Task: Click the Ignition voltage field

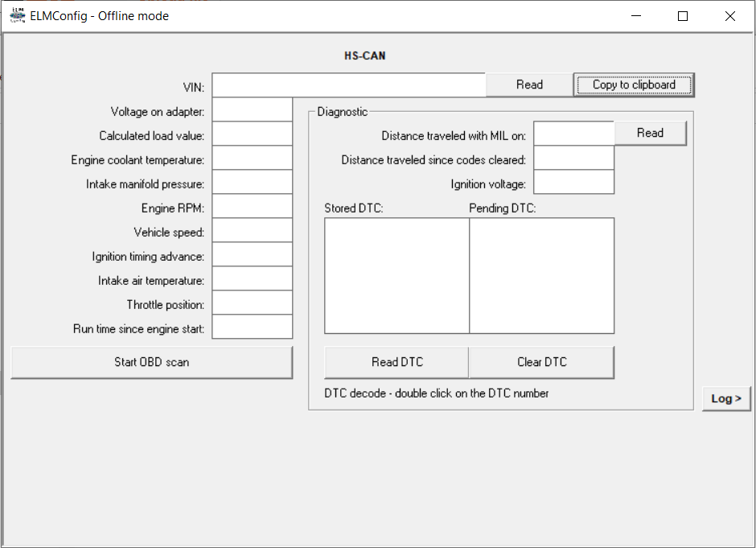Action: click(x=573, y=181)
